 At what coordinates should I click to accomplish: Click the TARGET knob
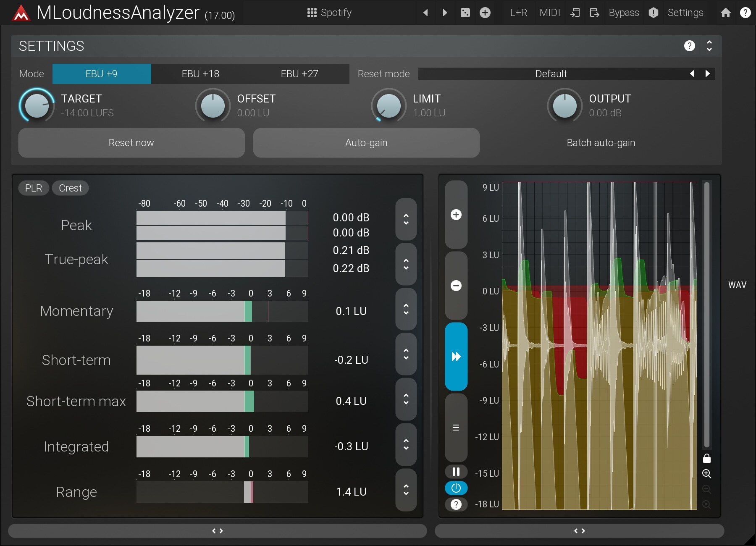(x=37, y=105)
